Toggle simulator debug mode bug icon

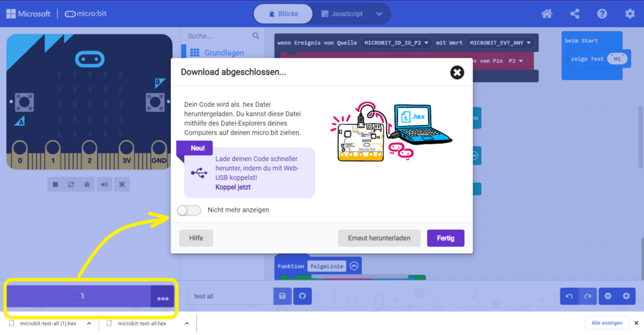[87, 185]
